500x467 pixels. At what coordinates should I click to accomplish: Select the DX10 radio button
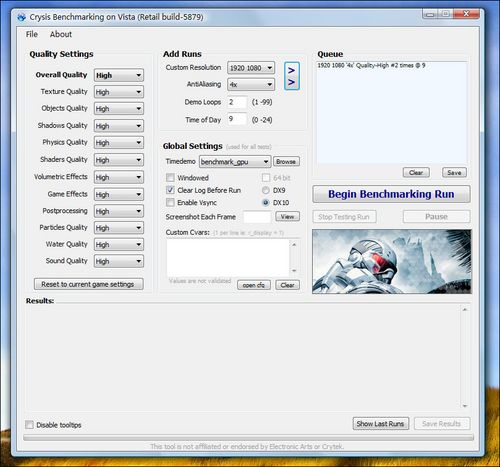click(266, 203)
